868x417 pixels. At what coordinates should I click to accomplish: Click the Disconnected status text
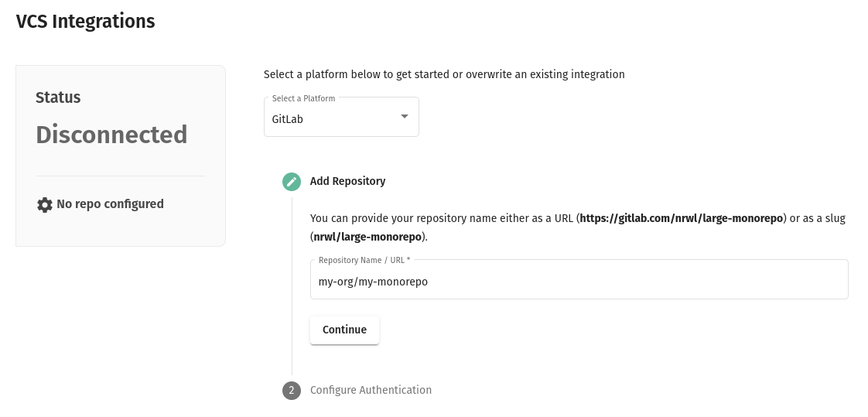111,135
